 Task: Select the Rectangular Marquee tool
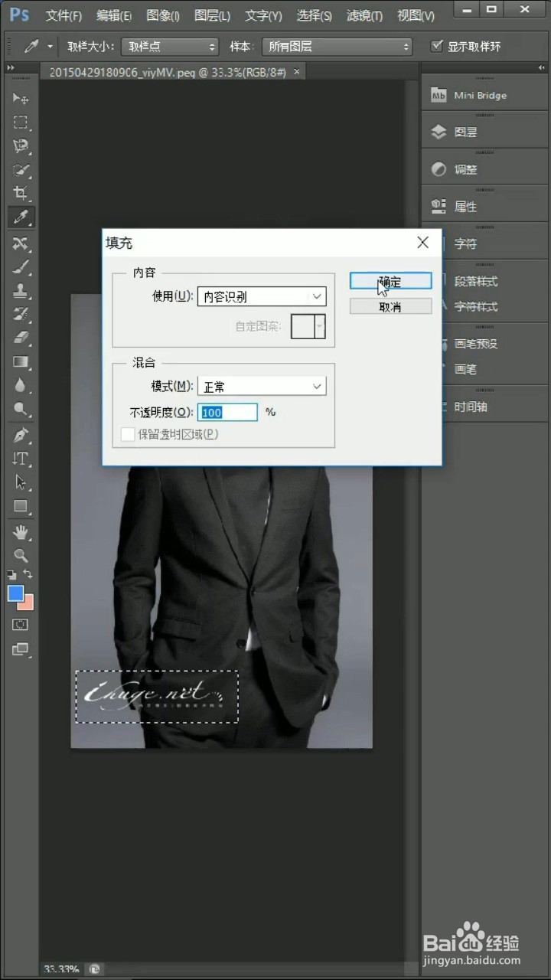point(21,122)
